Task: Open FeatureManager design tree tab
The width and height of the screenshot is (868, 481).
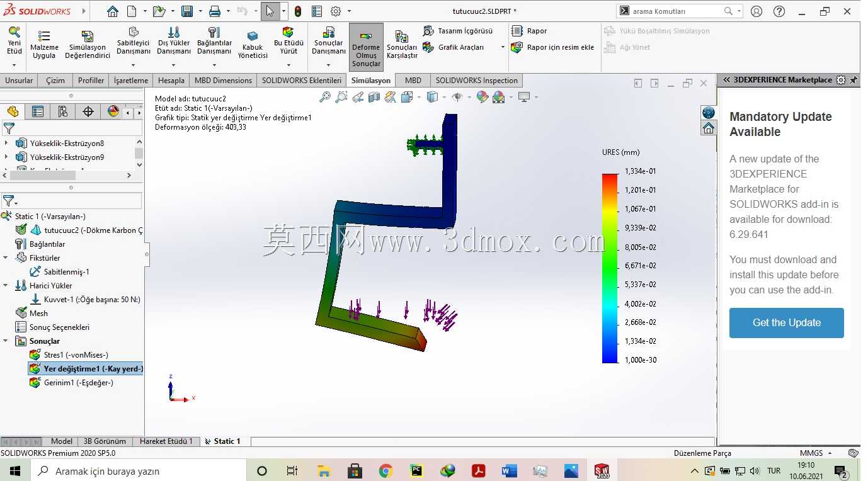Action: point(13,111)
